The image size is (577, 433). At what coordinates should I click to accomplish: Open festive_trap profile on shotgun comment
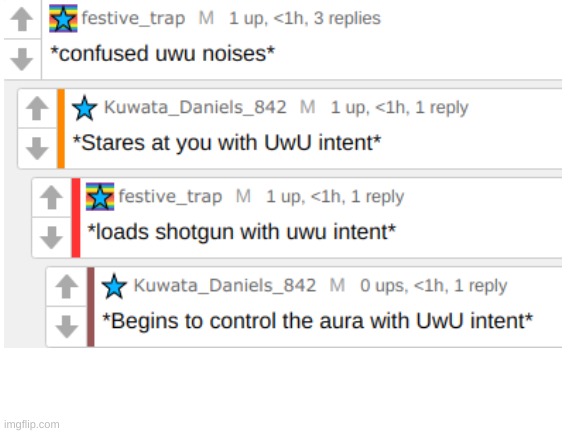(x=170, y=196)
